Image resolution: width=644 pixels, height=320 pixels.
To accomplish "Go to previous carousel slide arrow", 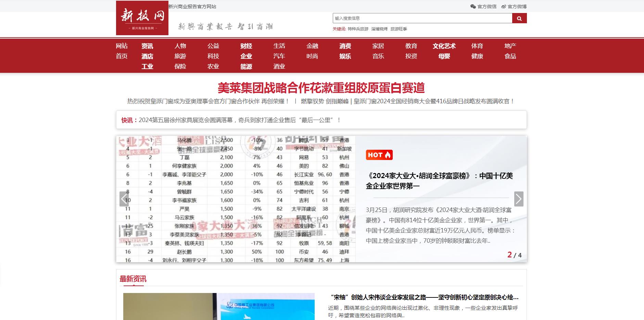I will (x=124, y=199).
